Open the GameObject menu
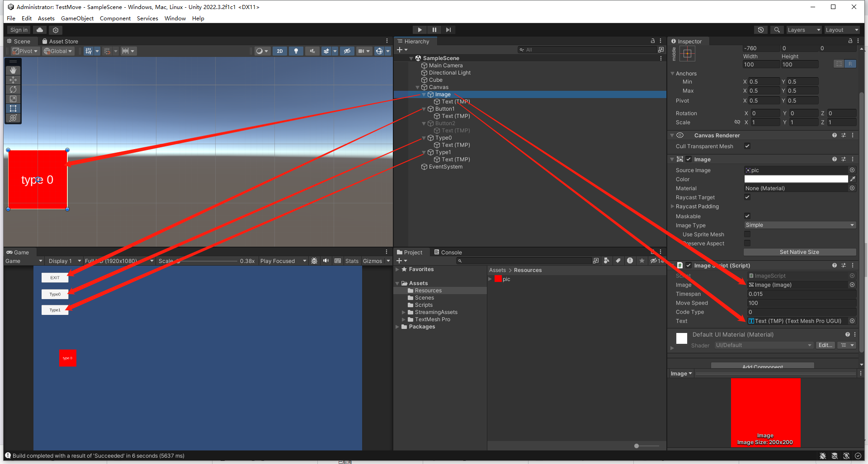The image size is (868, 464). coord(77,18)
